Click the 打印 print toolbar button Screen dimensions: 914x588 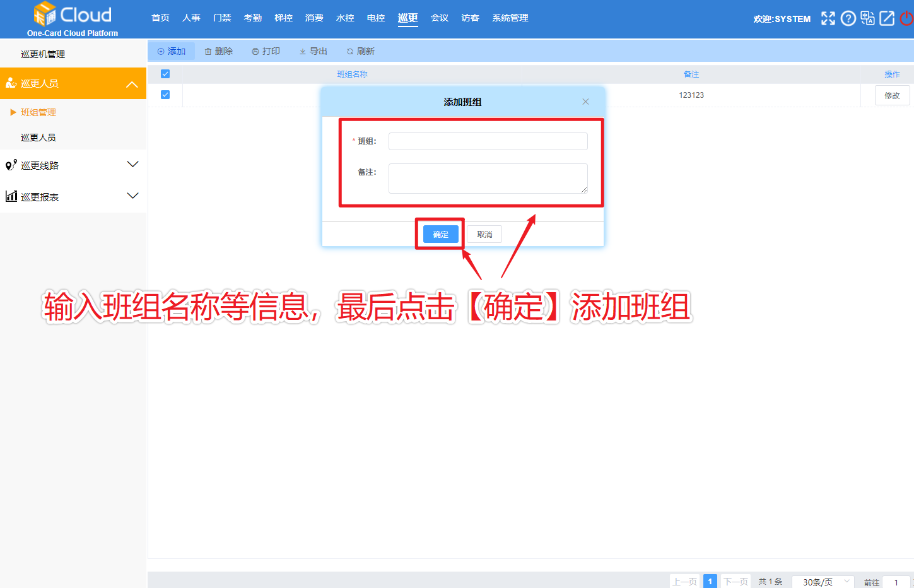pos(266,51)
